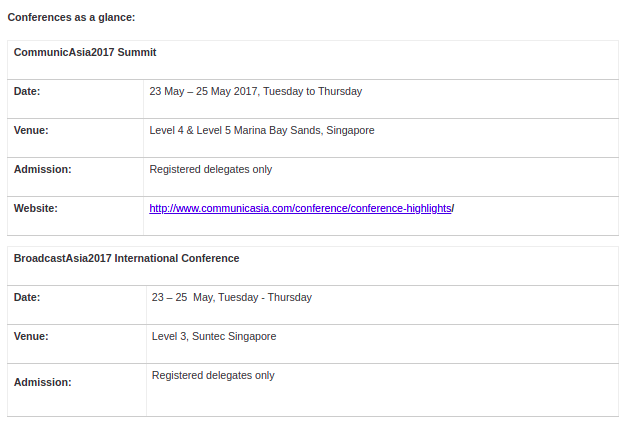Click the 'Venue:' label in CommunicAsia table

(x=31, y=130)
